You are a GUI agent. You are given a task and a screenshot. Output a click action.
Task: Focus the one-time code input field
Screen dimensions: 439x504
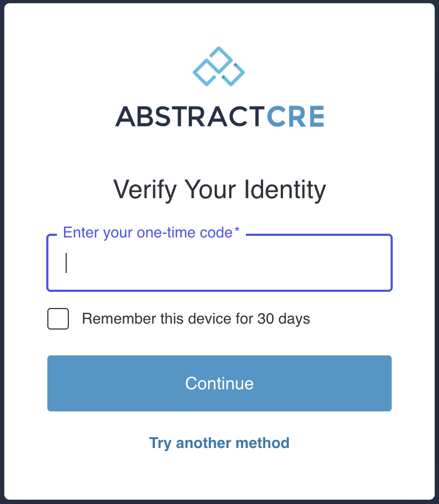point(219,263)
